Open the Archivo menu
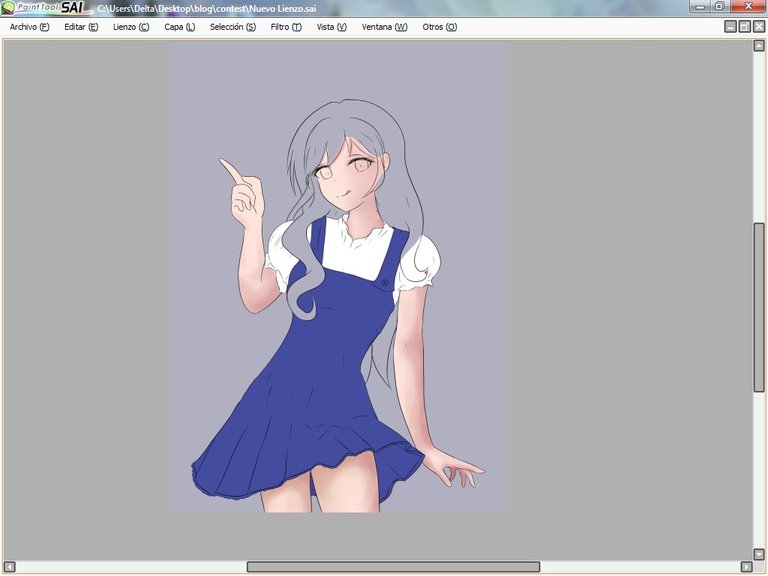This screenshot has width=768, height=576. pos(29,27)
